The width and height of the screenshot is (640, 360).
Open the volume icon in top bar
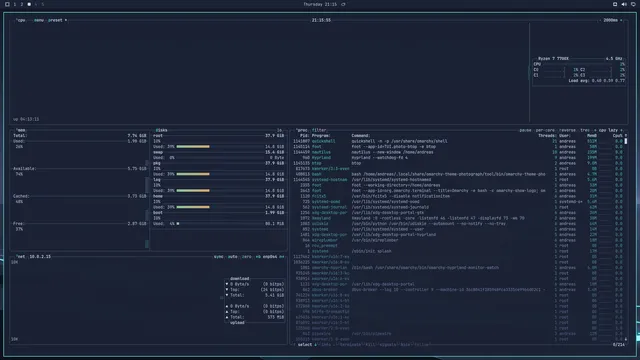[x=624, y=4]
